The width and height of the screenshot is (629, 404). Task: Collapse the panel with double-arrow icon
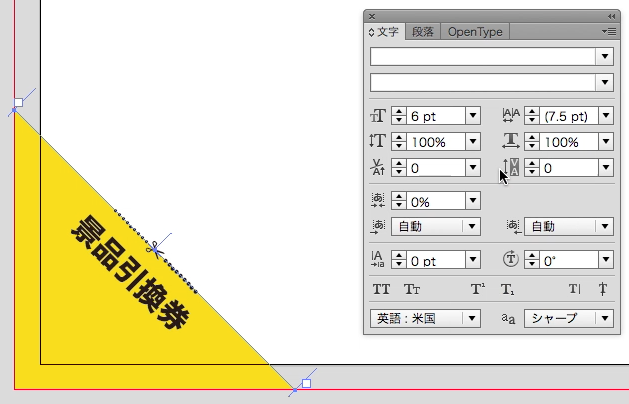tap(611, 16)
